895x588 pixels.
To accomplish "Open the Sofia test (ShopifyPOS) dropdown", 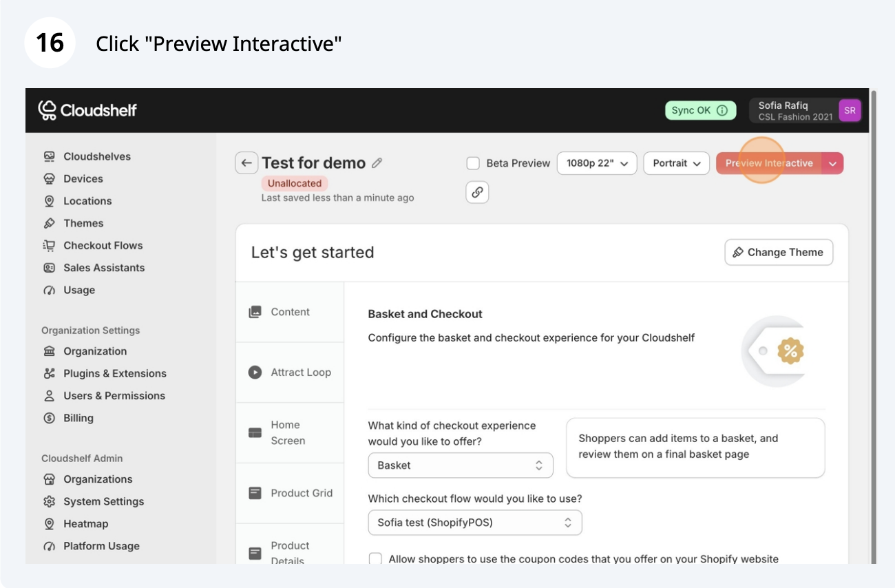I will [x=475, y=523].
